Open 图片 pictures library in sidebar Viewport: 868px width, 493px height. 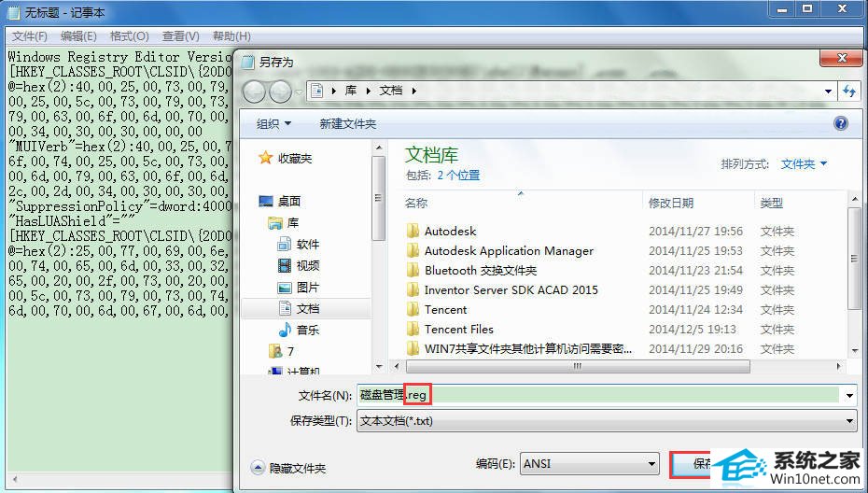click(x=307, y=287)
